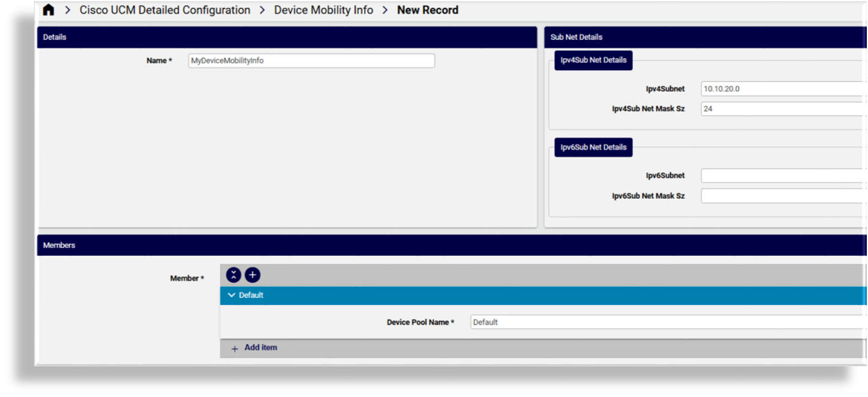Expand the Device Pool Name field options
Screen dimensions: 868x397
click(x=660, y=322)
